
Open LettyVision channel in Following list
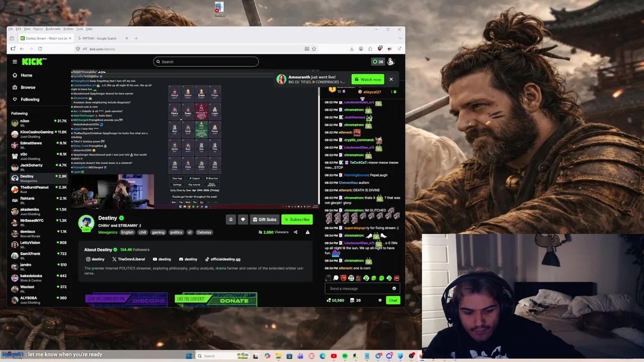pyautogui.click(x=39, y=244)
